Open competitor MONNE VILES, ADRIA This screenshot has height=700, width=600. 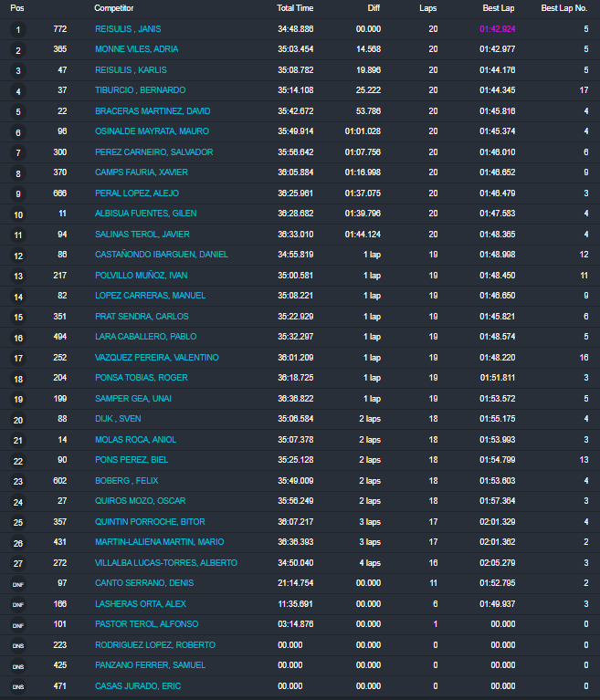click(136, 49)
